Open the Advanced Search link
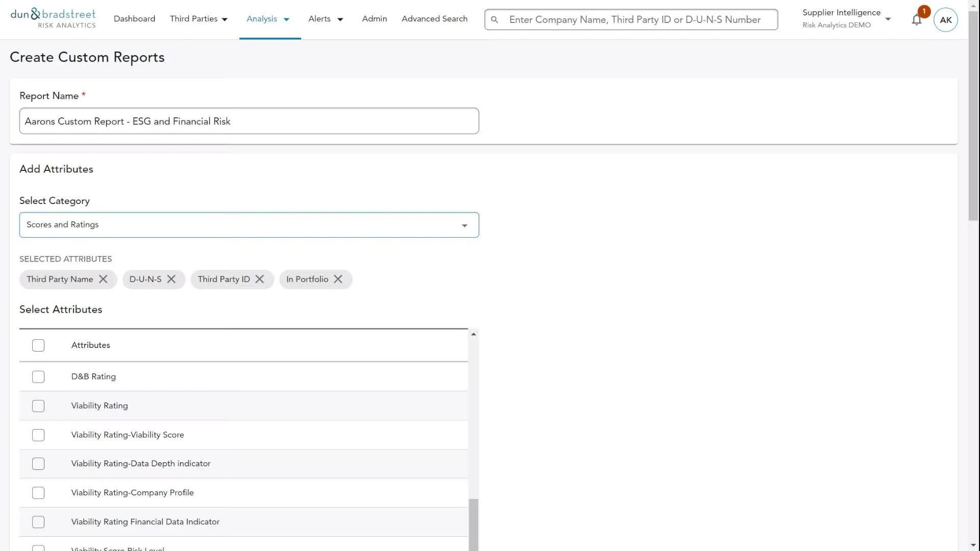The image size is (980, 551). pos(434,19)
